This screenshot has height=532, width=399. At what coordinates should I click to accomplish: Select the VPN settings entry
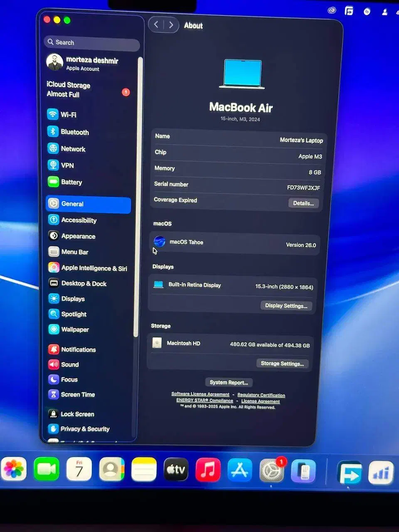[53, 165]
